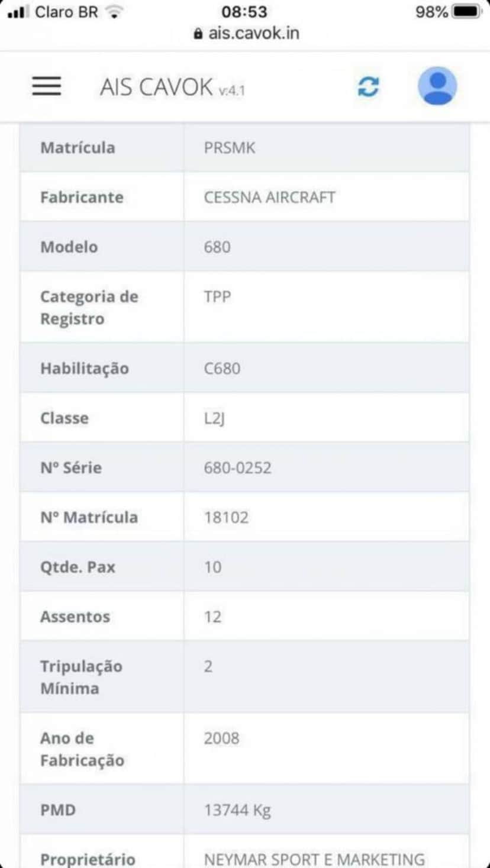Select the Nº Matrícula 18102 value
Screen dimensions: 490x868
tap(226, 517)
